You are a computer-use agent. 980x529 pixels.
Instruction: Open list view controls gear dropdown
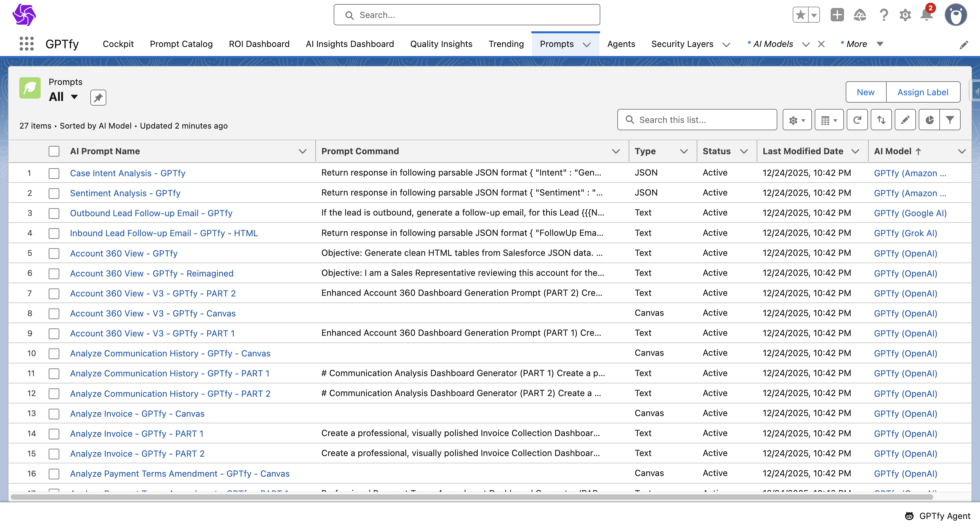click(797, 120)
